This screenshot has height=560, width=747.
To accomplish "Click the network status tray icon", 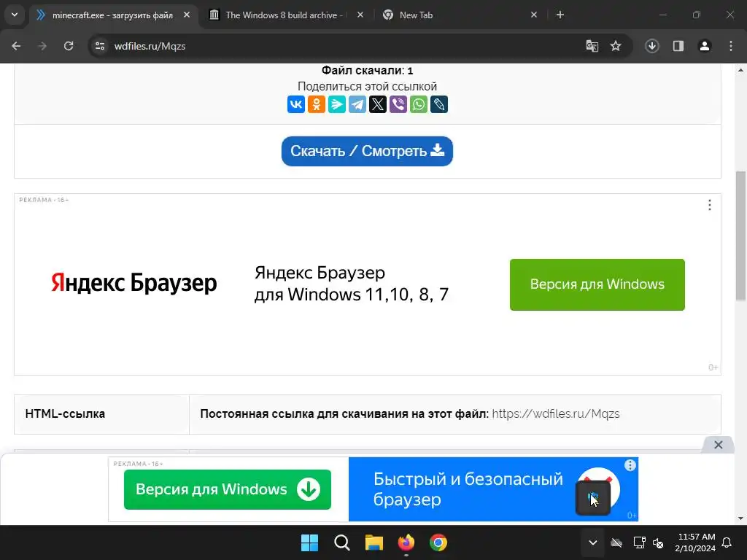I will tap(639, 542).
